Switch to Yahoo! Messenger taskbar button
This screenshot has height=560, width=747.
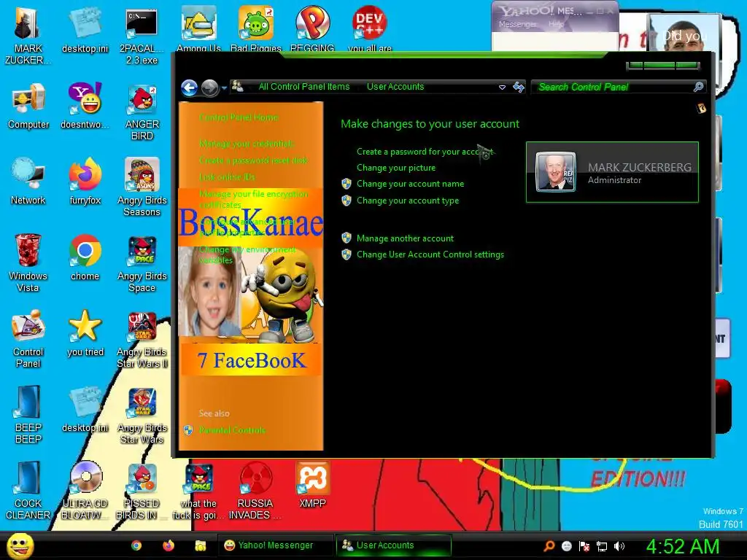pos(275,545)
